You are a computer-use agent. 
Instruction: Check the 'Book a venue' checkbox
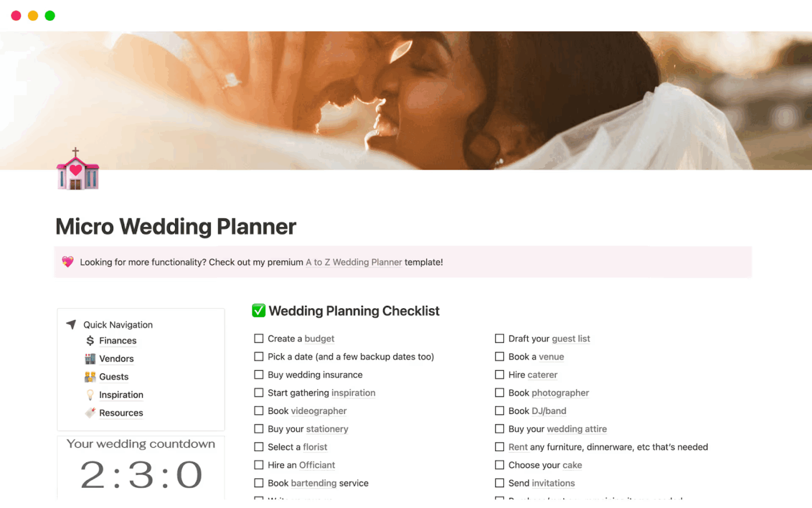point(499,356)
